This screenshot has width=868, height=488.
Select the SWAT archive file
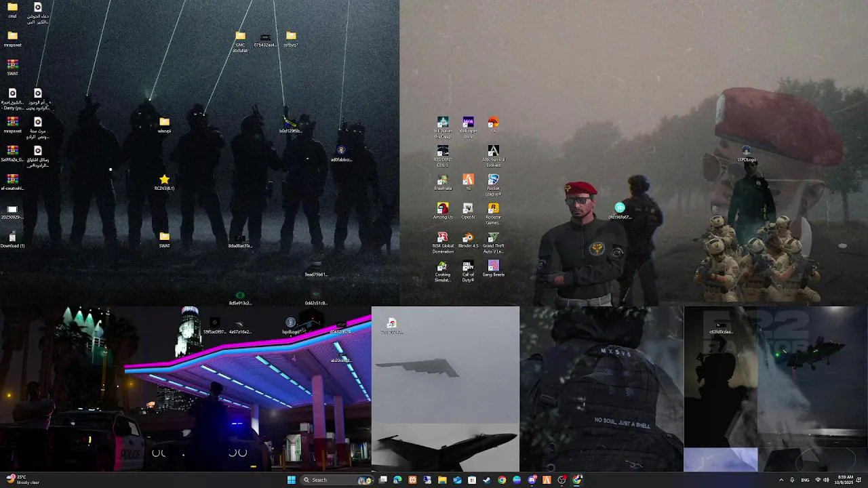pyautogui.click(x=12, y=68)
